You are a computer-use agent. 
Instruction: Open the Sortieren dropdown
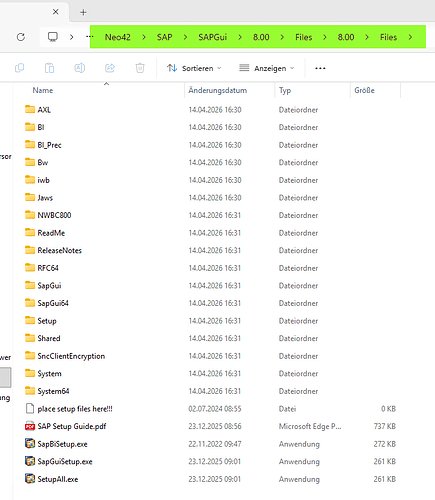pos(194,68)
